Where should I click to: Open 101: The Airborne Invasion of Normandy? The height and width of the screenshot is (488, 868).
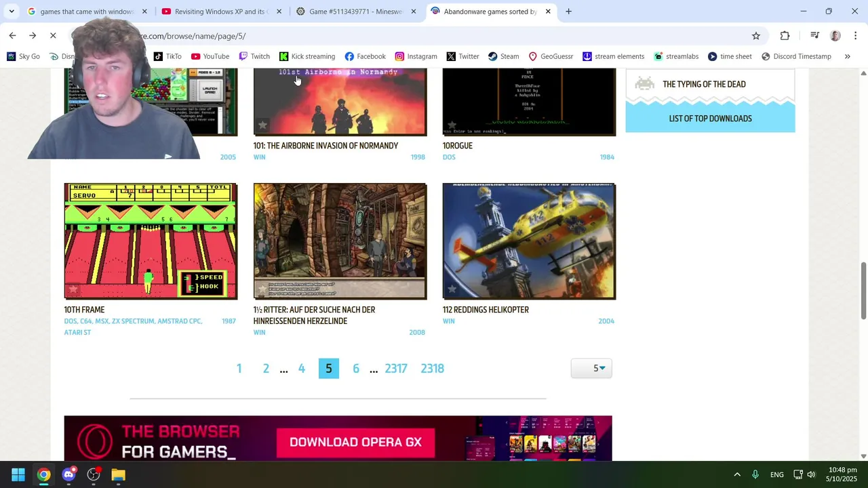(x=325, y=146)
